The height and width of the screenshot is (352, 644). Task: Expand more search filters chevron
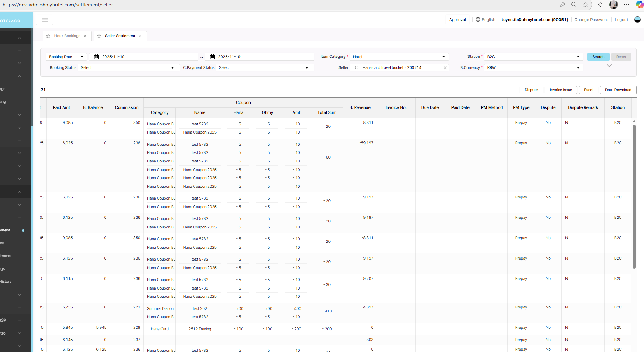click(x=609, y=66)
